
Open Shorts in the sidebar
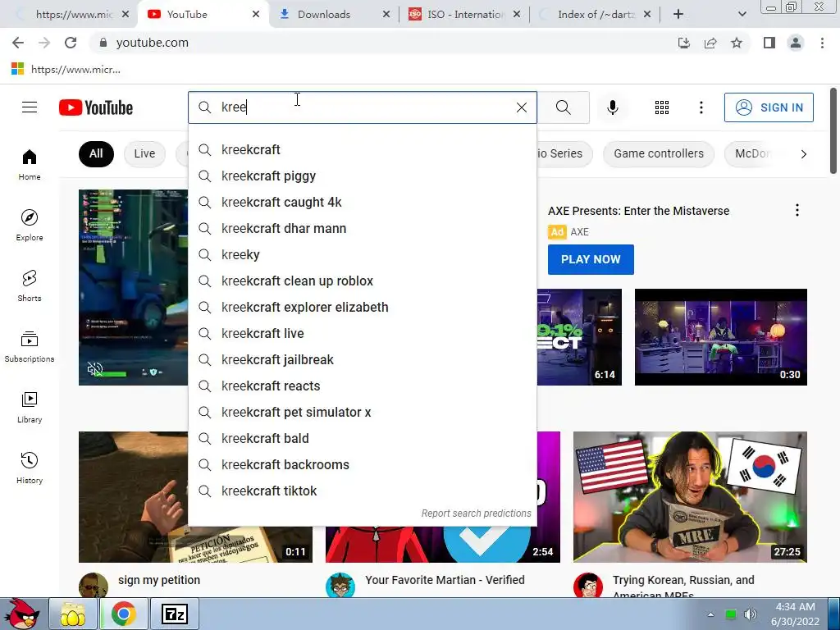pos(30,285)
